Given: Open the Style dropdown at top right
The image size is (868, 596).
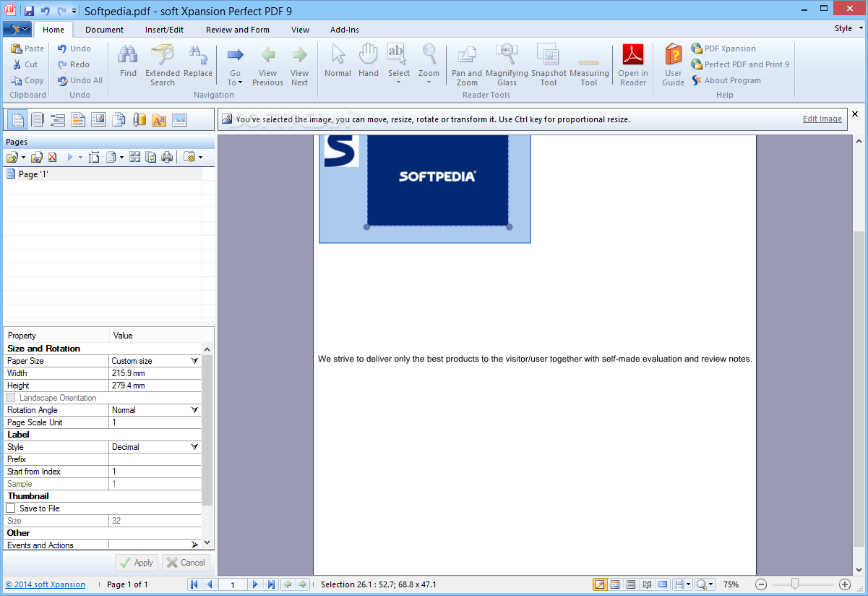Looking at the screenshot, I should point(848,29).
